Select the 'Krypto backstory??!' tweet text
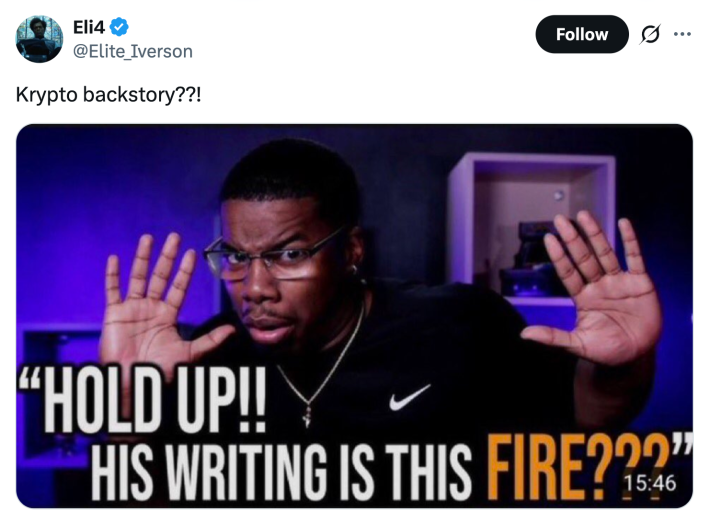The height and width of the screenshot is (522, 710). pyautogui.click(x=108, y=95)
